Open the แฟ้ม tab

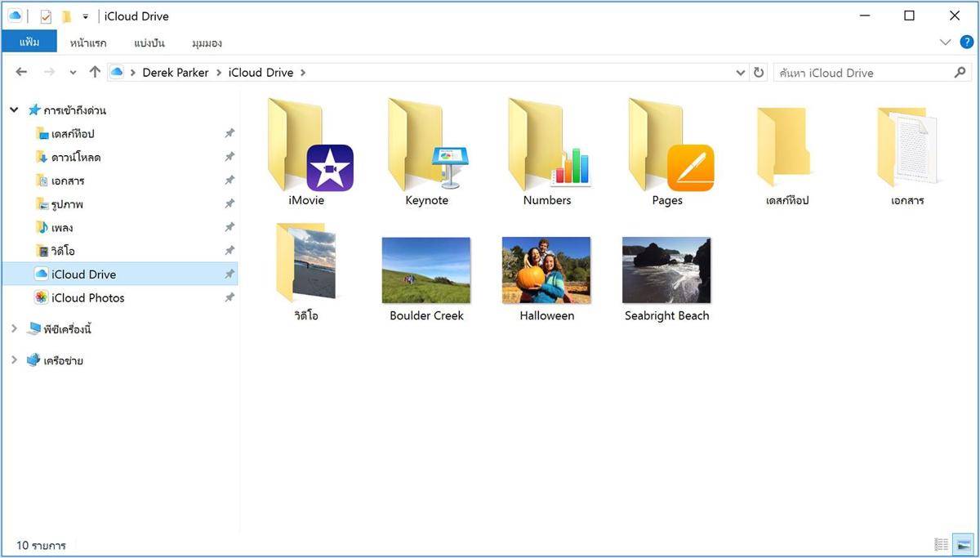point(29,42)
